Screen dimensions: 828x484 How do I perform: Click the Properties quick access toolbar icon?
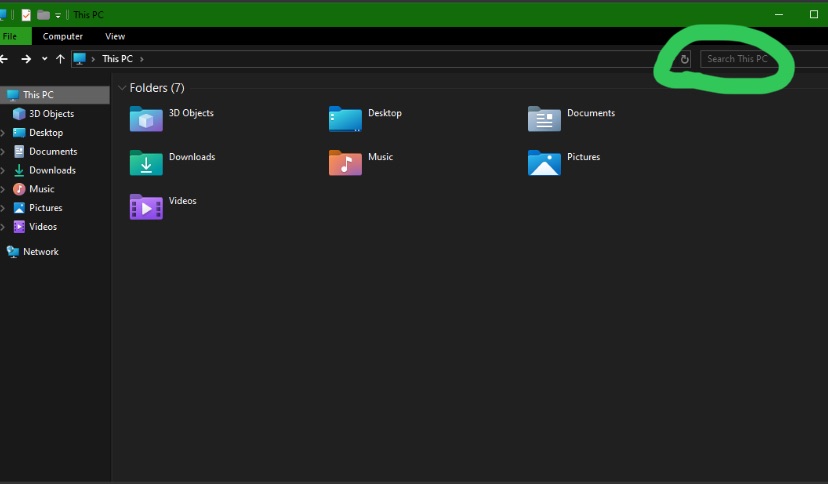(26, 15)
